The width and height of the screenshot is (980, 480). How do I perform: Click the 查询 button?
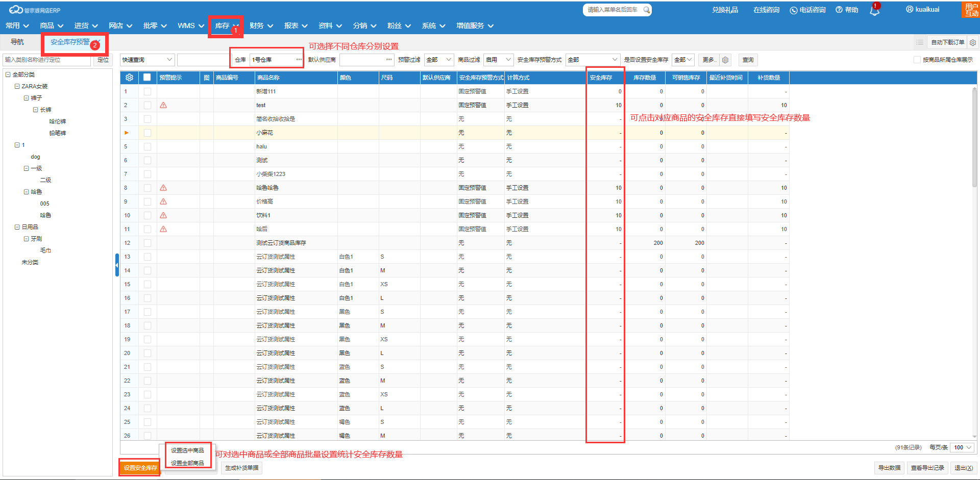pos(748,60)
